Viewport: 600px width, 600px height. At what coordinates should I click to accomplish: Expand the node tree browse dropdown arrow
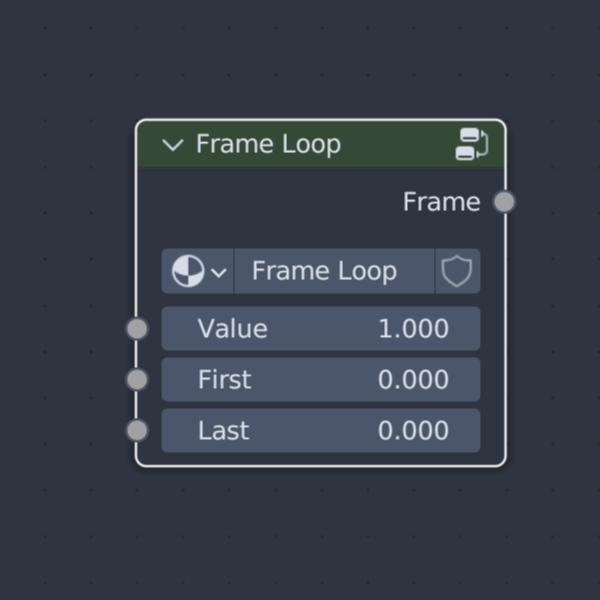point(219,273)
